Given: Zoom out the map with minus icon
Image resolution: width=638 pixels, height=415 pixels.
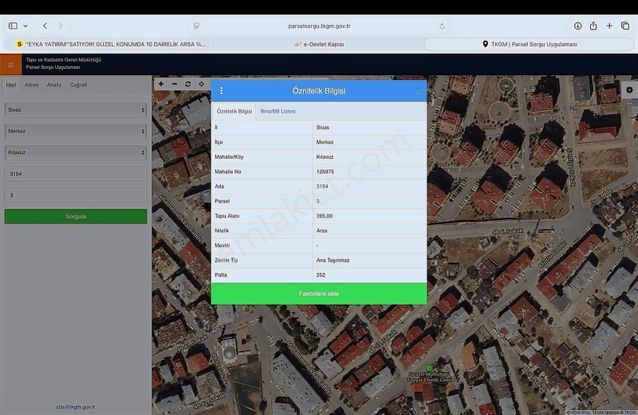Looking at the screenshot, I should coord(174,84).
